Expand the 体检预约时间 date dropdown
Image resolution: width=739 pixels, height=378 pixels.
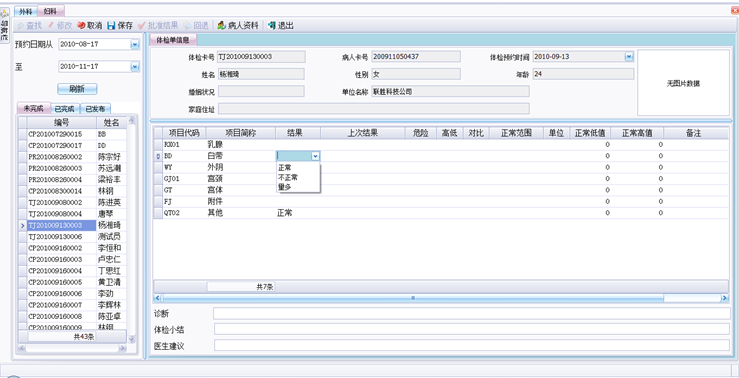tap(629, 57)
